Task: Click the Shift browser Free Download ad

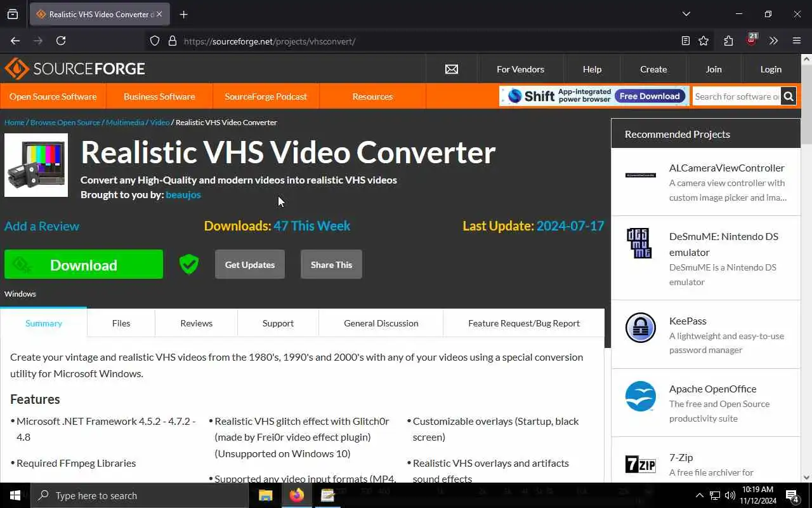Action: [594, 96]
